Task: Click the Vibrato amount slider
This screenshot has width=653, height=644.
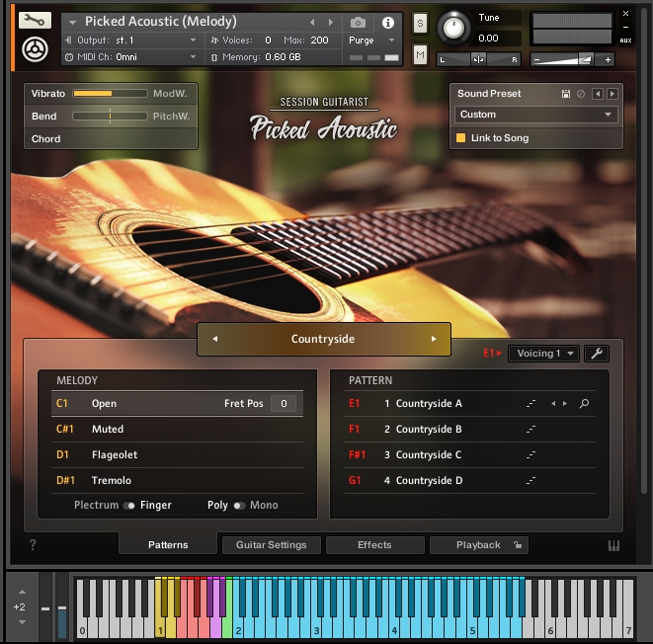Action: [110, 93]
